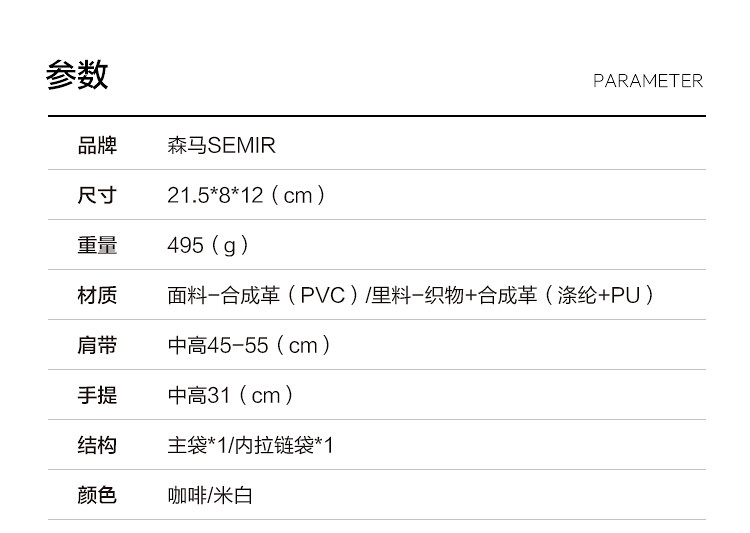This screenshot has width=750, height=533.
Task: Select the 手提 row label
Action: 97,395
